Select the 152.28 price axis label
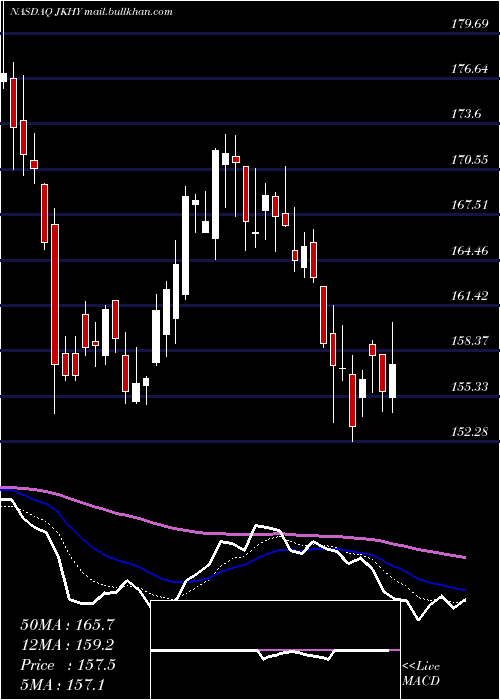 tap(470, 432)
